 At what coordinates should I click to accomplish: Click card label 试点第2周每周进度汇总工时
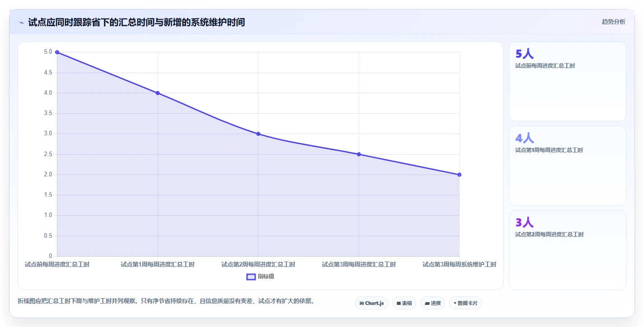(550, 235)
